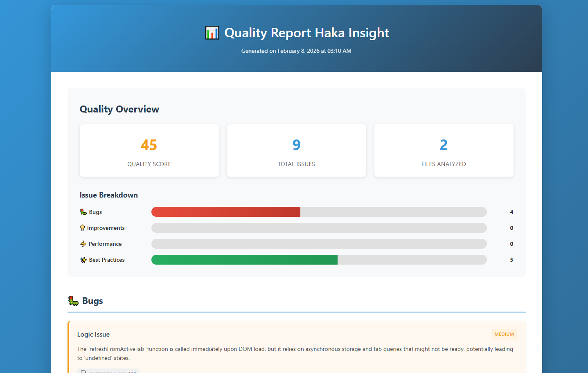Click the bug icon in the Bugs section header
Viewport: 588px width, 373px height.
(73, 300)
